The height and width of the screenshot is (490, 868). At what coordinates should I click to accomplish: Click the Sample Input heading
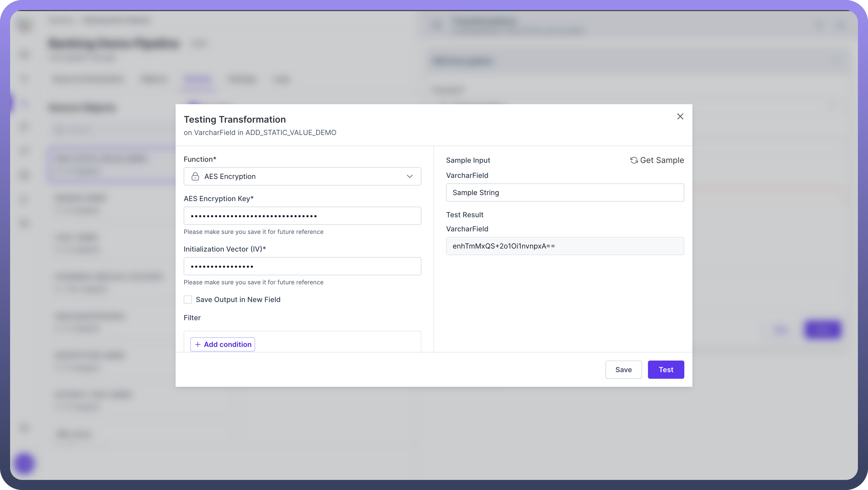tap(468, 160)
